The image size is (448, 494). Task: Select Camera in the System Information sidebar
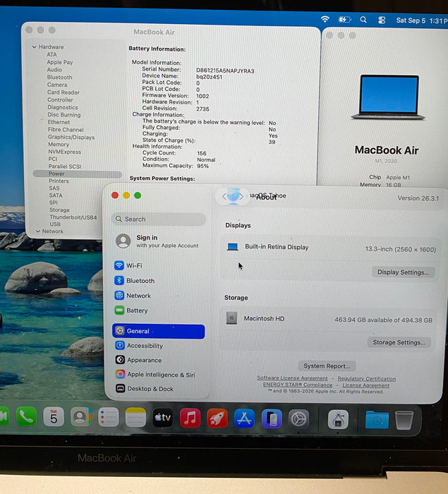[x=57, y=85]
